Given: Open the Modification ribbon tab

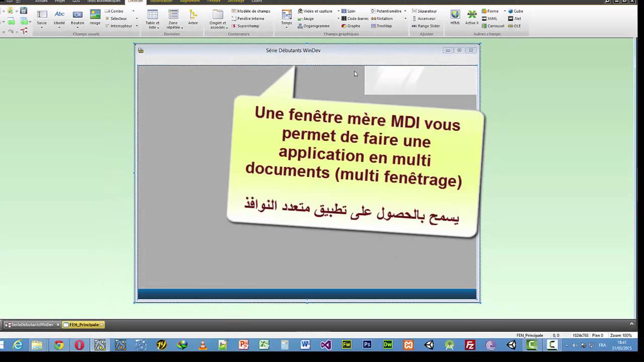Looking at the screenshot, I should click(x=161, y=2).
